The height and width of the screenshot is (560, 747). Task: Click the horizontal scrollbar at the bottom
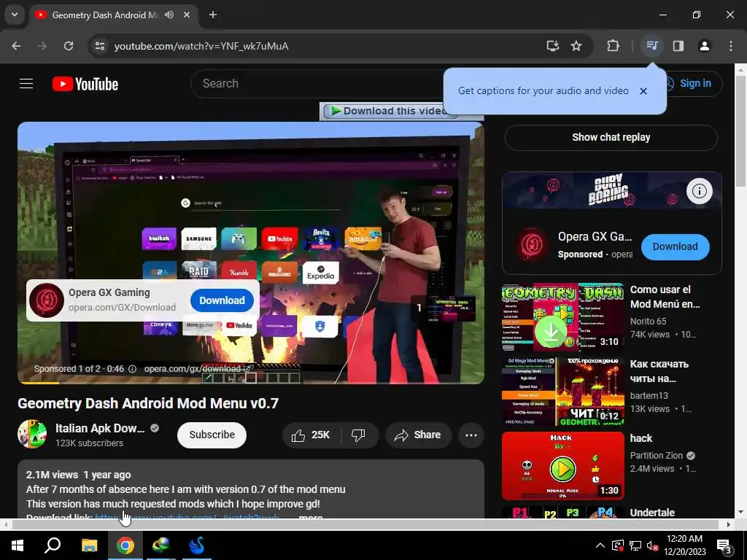365,524
